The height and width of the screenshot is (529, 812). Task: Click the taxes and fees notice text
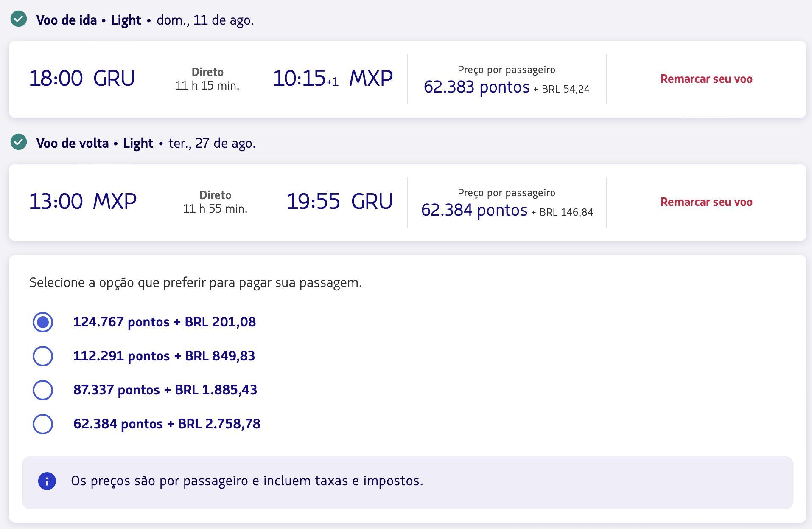[247, 481]
